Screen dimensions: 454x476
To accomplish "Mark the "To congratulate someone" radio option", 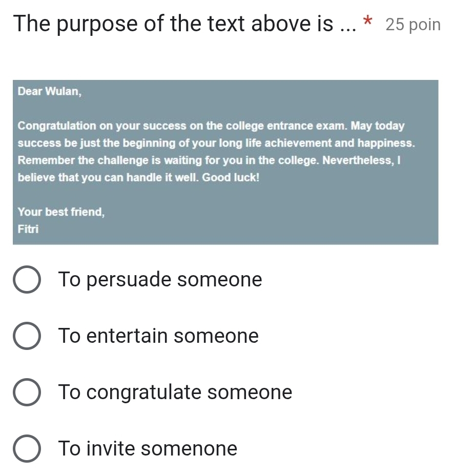I will [27, 392].
